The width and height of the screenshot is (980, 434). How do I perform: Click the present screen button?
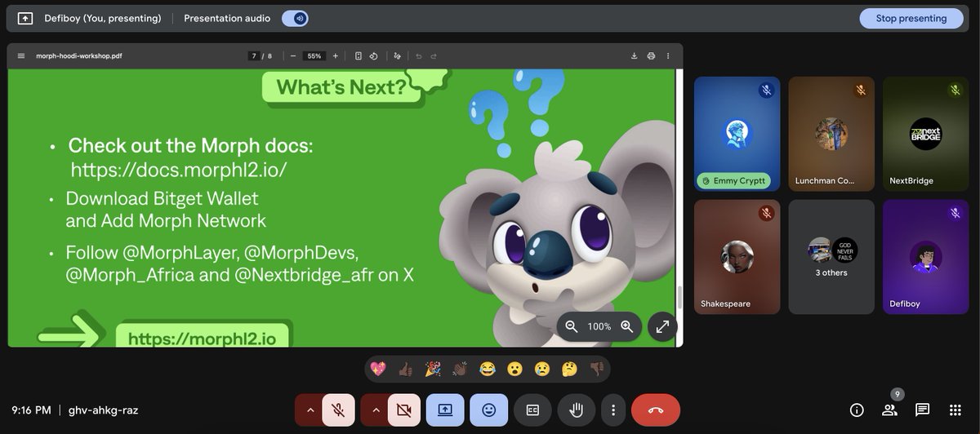pos(445,410)
